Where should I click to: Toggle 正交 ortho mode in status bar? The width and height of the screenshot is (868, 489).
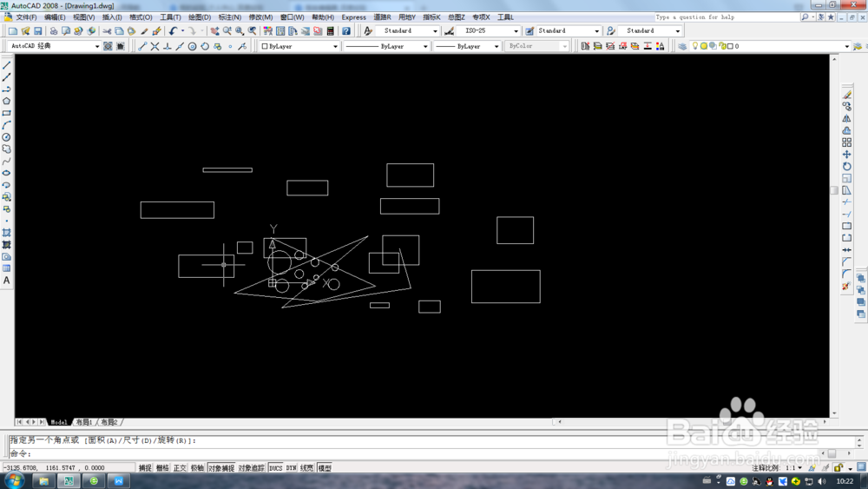(180, 468)
